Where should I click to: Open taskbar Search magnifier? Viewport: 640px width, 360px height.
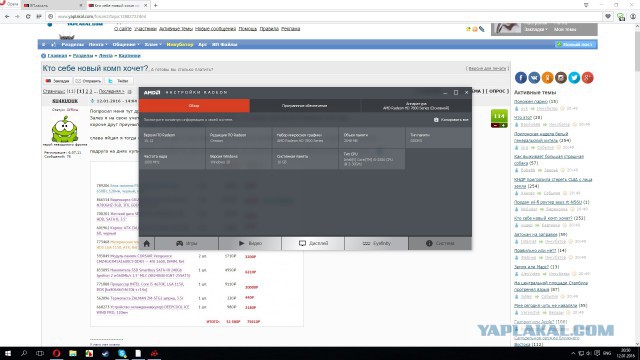click(x=24, y=353)
